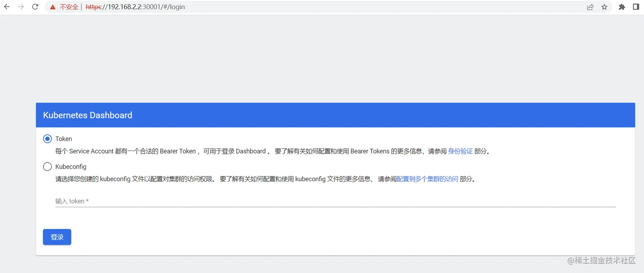Click the 登录 sign-in button
The height and width of the screenshot is (273, 644).
pyautogui.click(x=57, y=237)
